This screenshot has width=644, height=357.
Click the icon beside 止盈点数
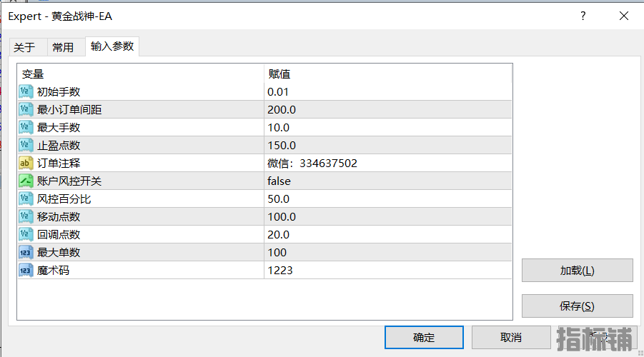26,145
